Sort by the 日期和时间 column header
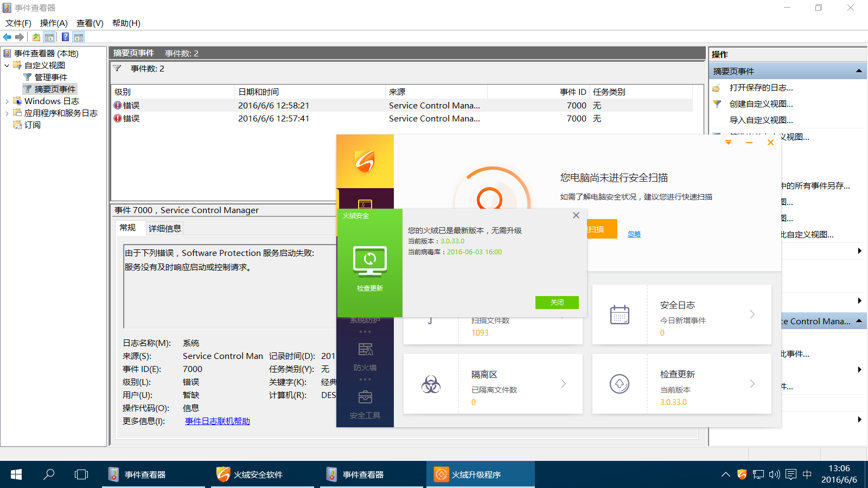The image size is (868, 488). [x=310, y=92]
